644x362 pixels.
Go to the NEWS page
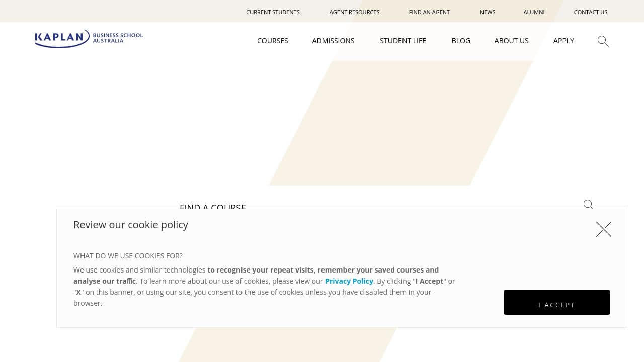(487, 12)
